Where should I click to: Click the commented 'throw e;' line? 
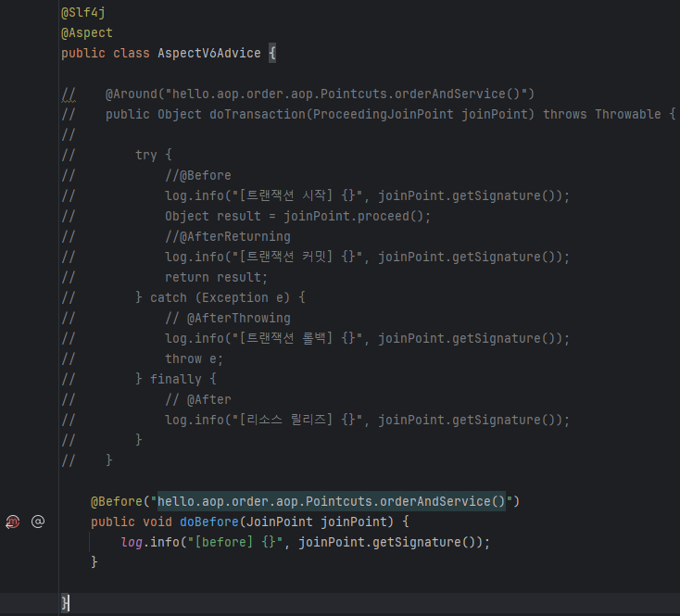(x=194, y=358)
